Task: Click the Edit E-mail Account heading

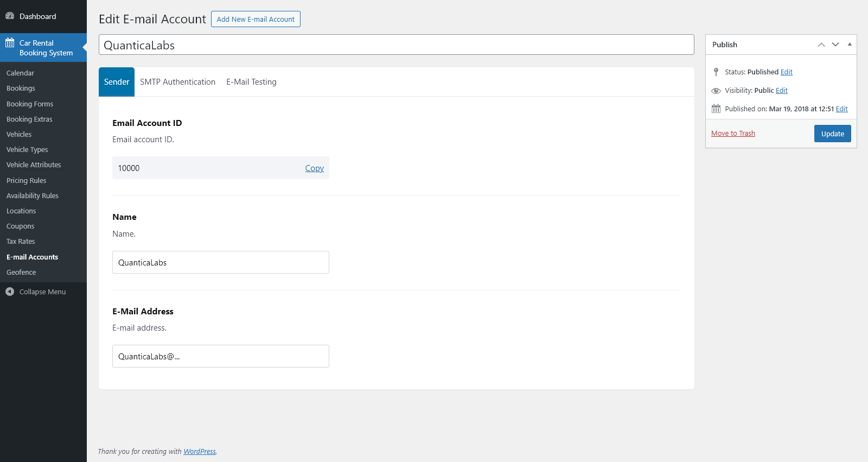Action: (152, 19)
